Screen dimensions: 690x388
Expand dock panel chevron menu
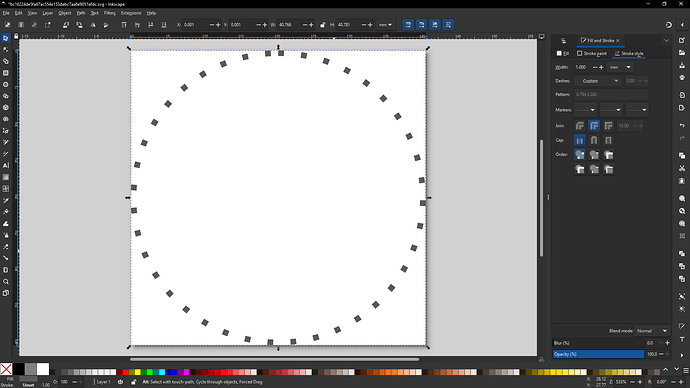coord(666,40)
